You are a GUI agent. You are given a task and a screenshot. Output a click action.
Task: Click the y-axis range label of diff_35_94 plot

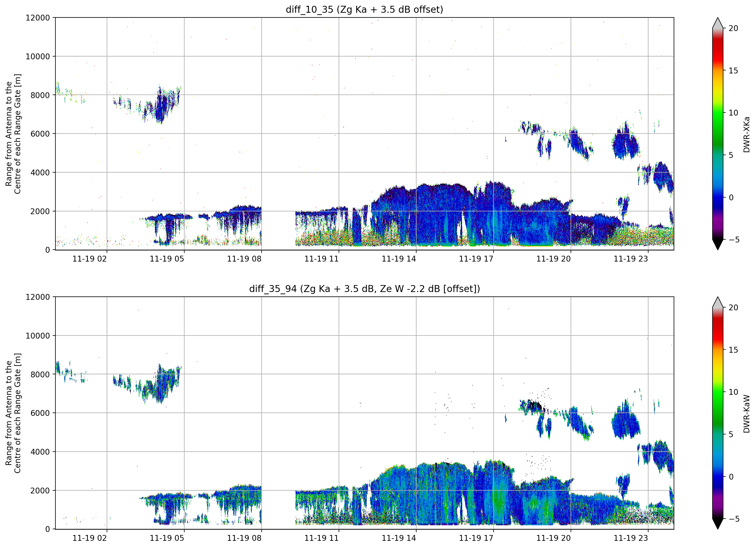[x=13, y=413]
